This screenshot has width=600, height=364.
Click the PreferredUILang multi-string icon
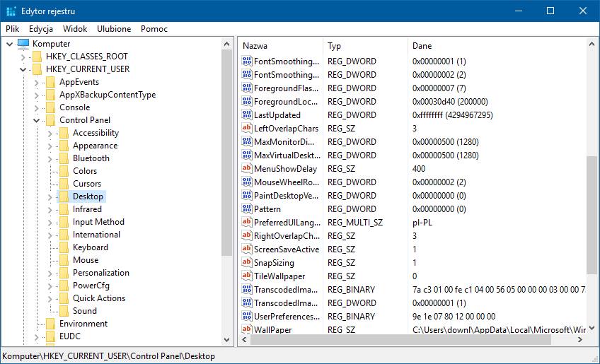(x=247, y=222)
